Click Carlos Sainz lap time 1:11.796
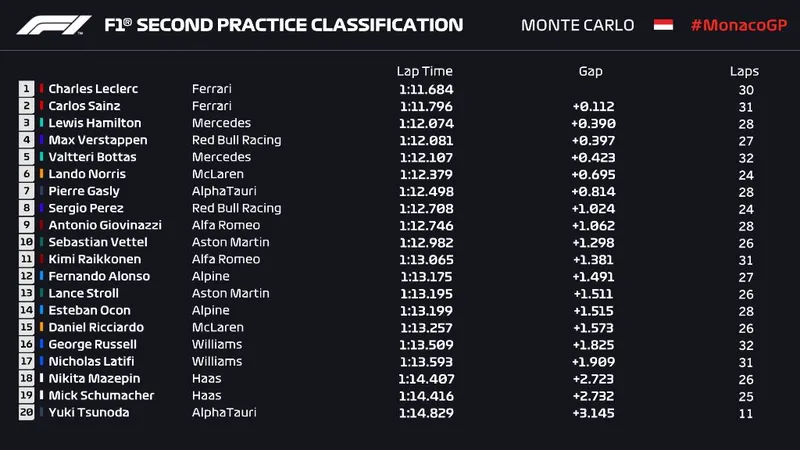 click(x=424, y=106)
